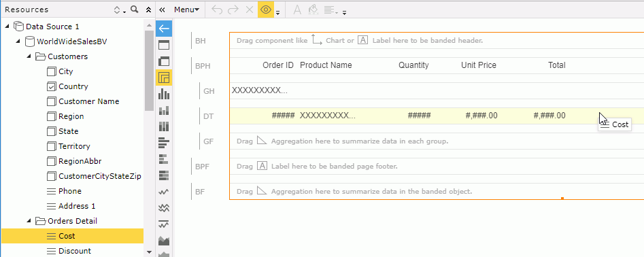Choose the stacked horizontal bench chart icon
The height and width of the screenshot is (257, 644).
pos(164,159)
